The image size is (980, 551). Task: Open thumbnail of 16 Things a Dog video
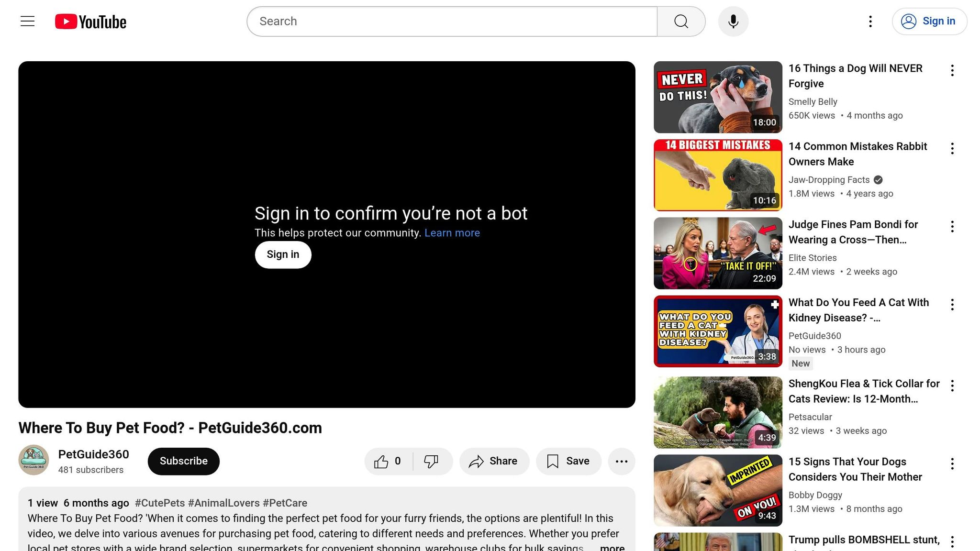click(x=718, y=97)
